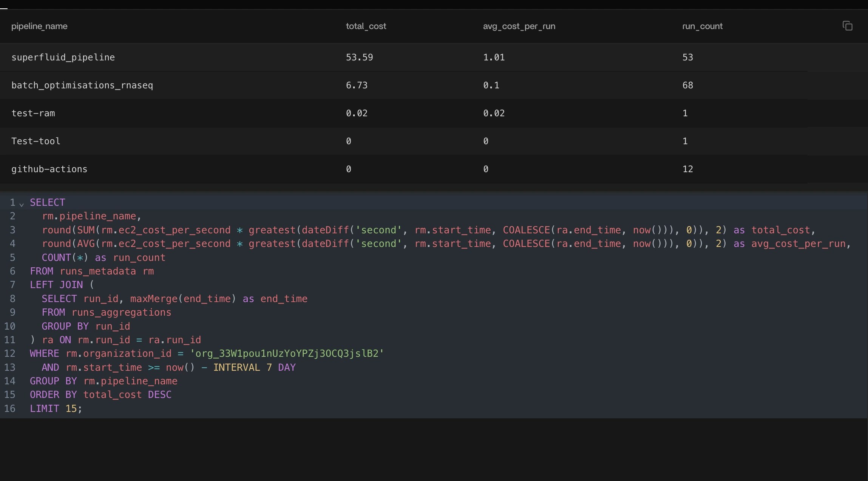Click the total_cost column header
868x481 pixels.
pos(366,26)
